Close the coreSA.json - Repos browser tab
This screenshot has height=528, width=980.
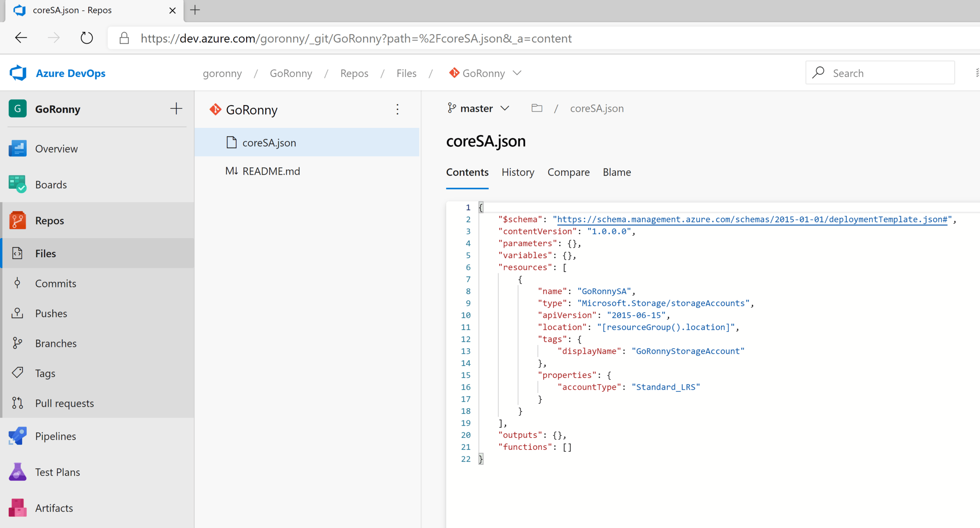pyautogui.click(x=172, y=10)
